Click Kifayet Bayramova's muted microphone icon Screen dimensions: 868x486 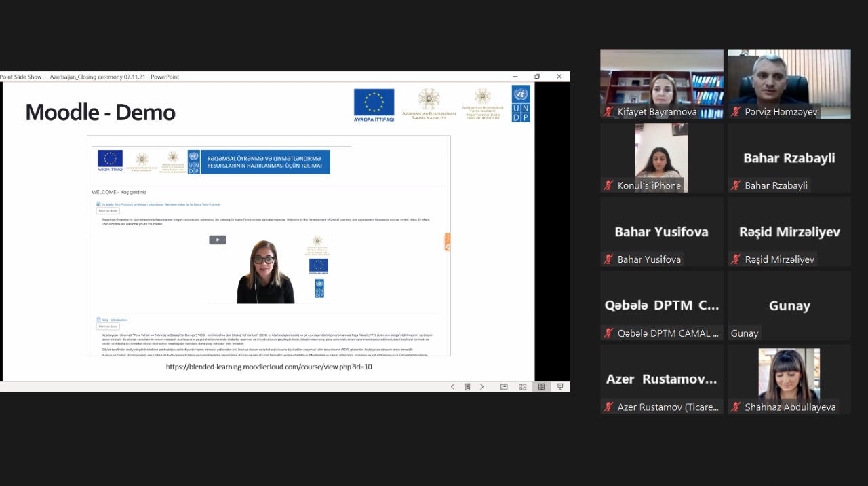click(x=609, y=111)
